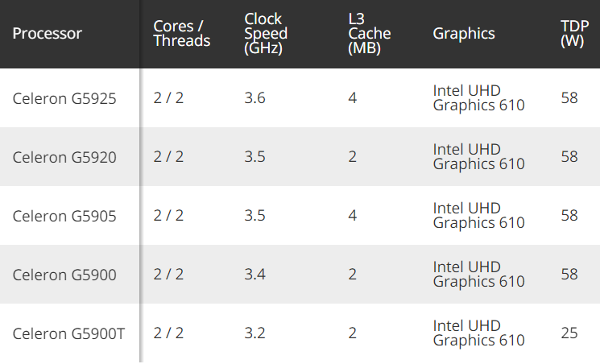Image resolution: width=600 pixels, height=364 pixels.
Task: Click the Graphics cell for Celeron G5905
Action: pos(478,216)
